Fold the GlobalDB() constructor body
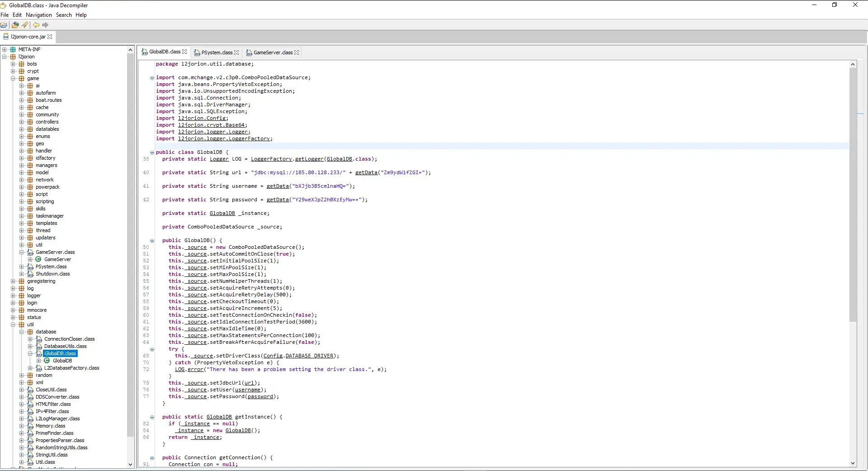 pos(152,241)
